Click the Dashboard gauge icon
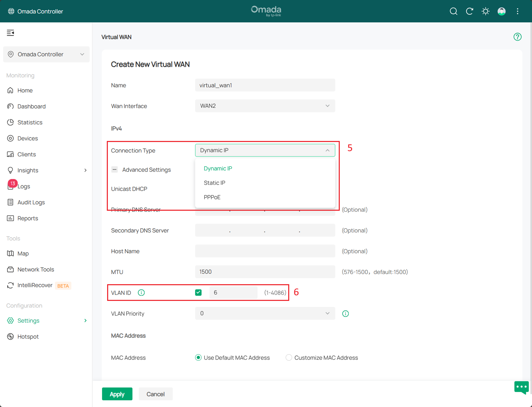 click(x=10, y=106)
